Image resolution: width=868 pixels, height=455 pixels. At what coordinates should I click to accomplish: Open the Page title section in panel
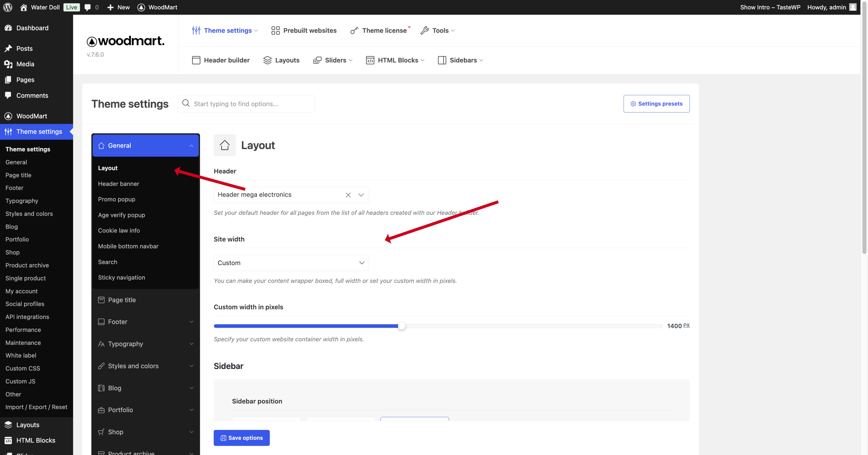tap(146, 300)
